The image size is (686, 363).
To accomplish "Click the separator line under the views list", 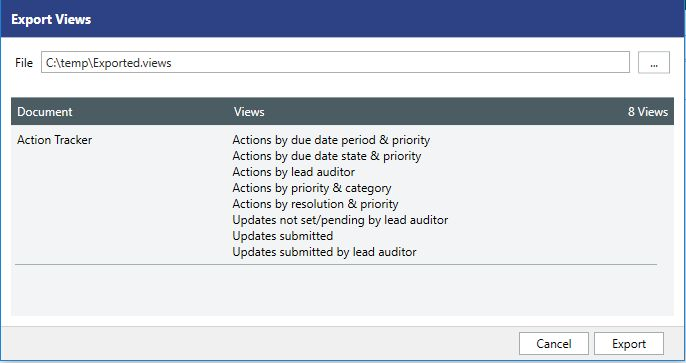I will click(336, 265).
